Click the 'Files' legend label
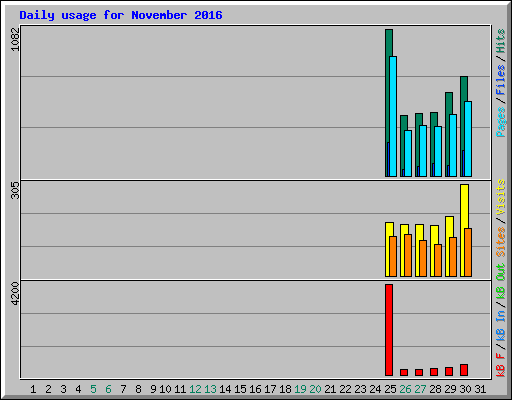The width and height of the screenshot is (512, 400). click(x=500, y=80)
